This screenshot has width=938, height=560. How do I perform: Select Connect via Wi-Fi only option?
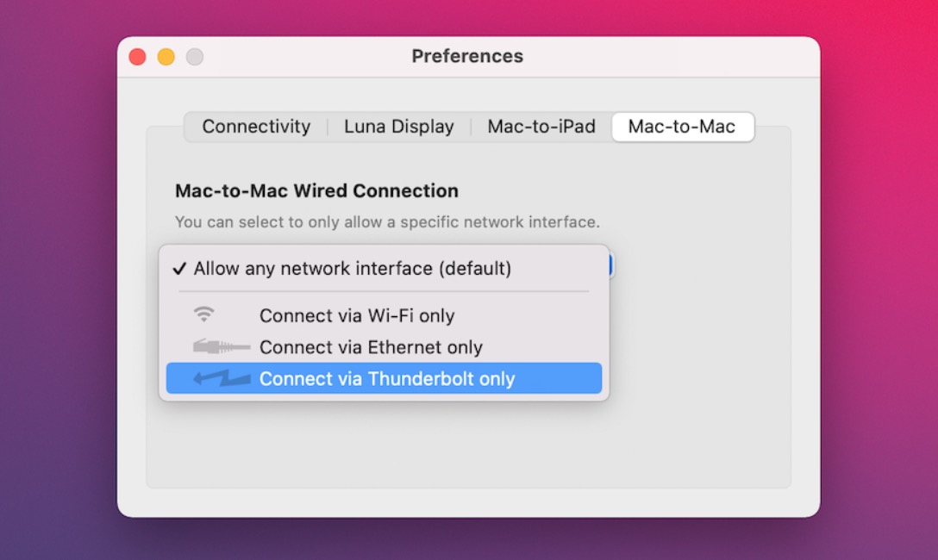point(357,316)
